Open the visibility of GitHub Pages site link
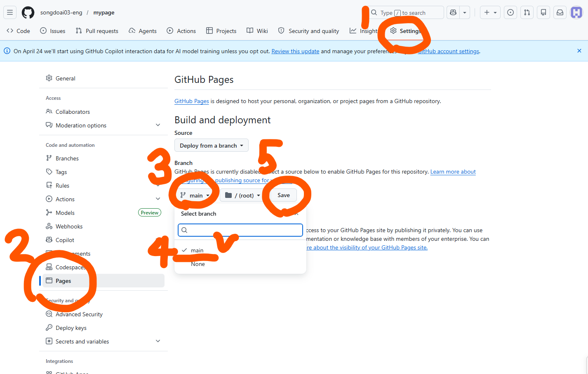Screen dimensions: 588x374 click(x=367, y=247)
